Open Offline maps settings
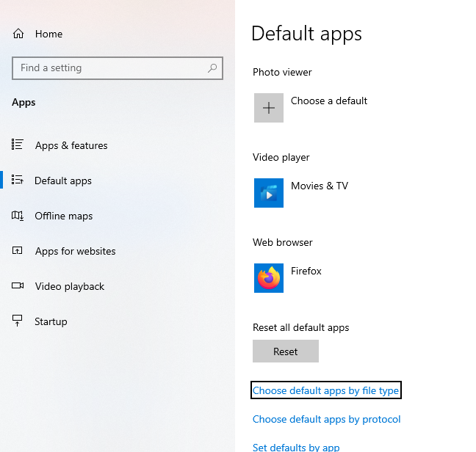Screen dimensions: 476x452 (63, 216)
